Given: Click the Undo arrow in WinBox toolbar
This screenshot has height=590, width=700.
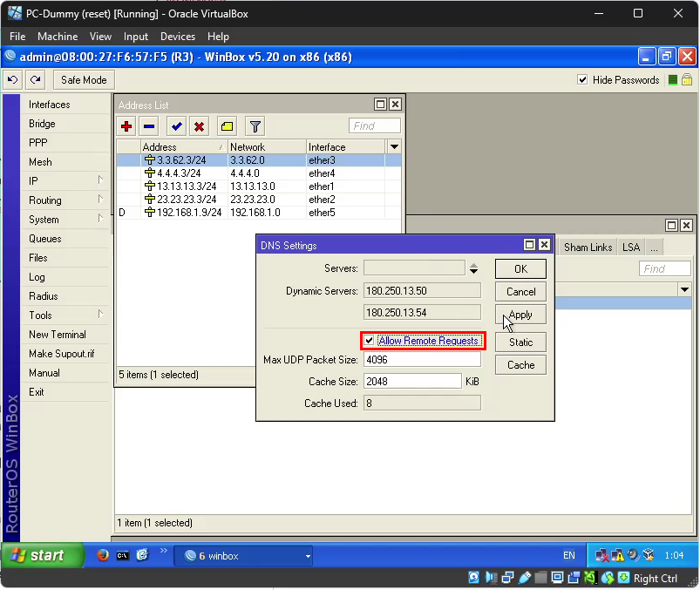Looking at the screenshot, I should point(12,80).
